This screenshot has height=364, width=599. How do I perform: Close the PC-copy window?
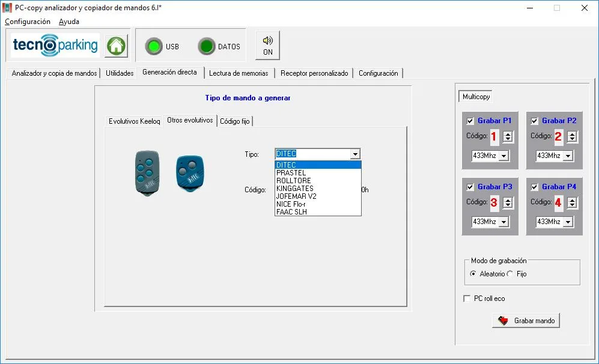pyautogui.click(x=585, y=8)
